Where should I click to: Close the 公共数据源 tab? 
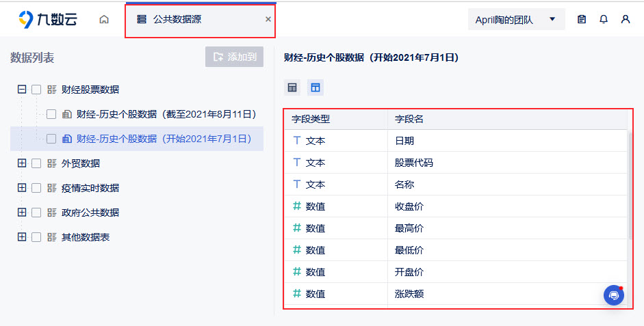click(268, 19)
